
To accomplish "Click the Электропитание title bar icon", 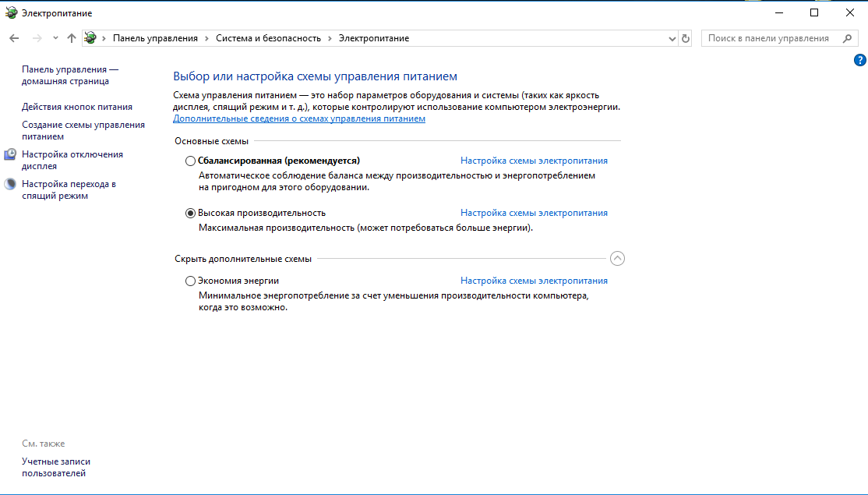I will coord(11,12).
